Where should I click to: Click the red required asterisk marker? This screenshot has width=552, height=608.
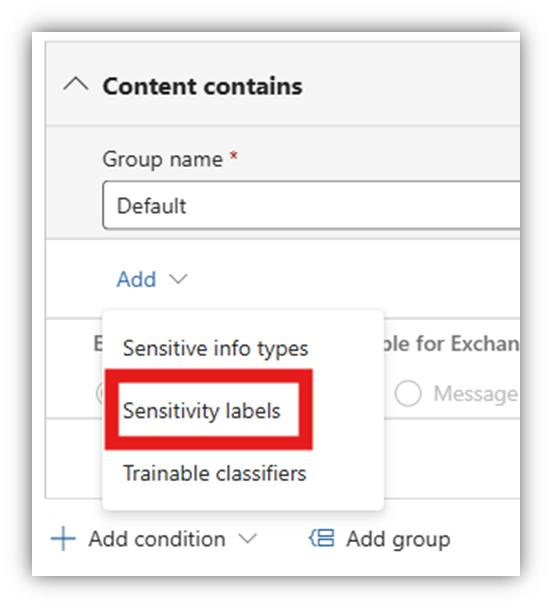(233, 156)
